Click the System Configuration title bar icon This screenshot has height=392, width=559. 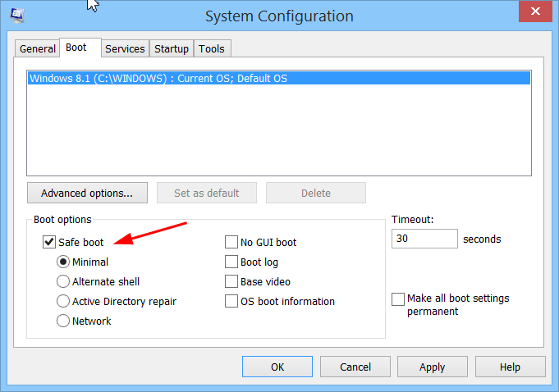[16, 15]
